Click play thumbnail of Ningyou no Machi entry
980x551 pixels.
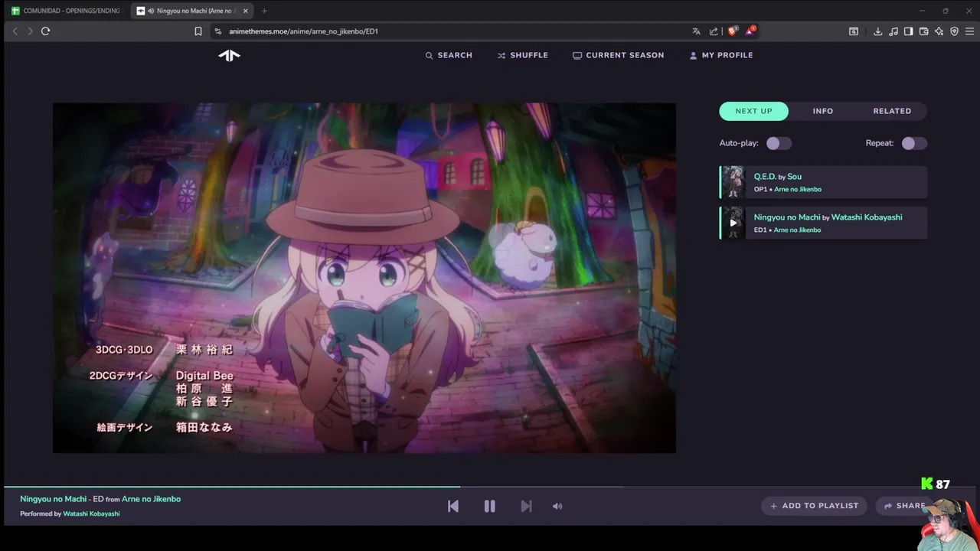(x=733, y=223)
